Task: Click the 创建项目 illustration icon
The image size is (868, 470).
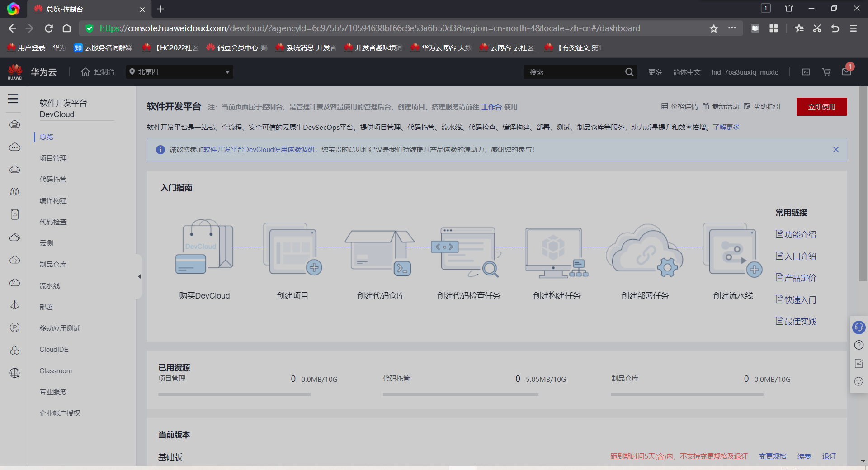Action: (292, 249)
